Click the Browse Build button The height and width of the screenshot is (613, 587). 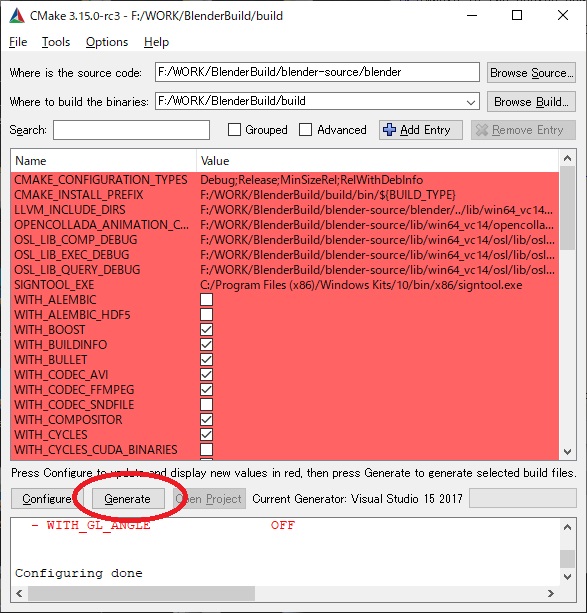[531, 102]
